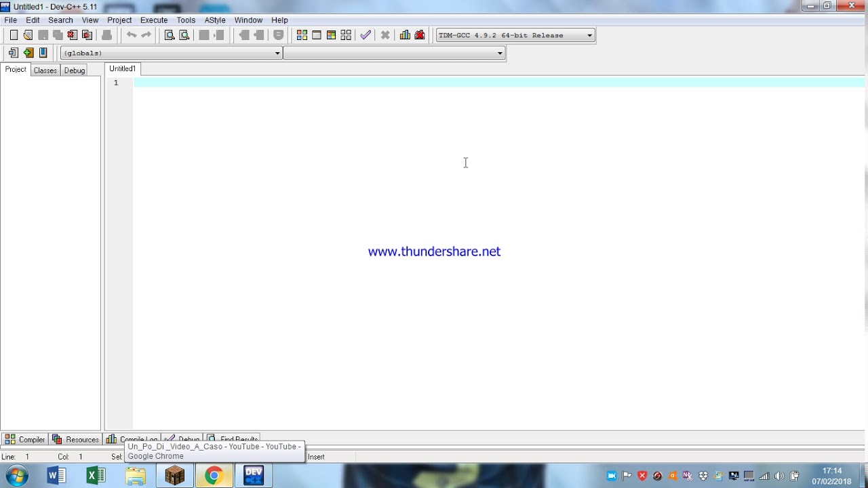Image resolution: width=868 pixels, height=488 pixels.
Task: Click the Open file toolbar icon
Action: [28, 35]
